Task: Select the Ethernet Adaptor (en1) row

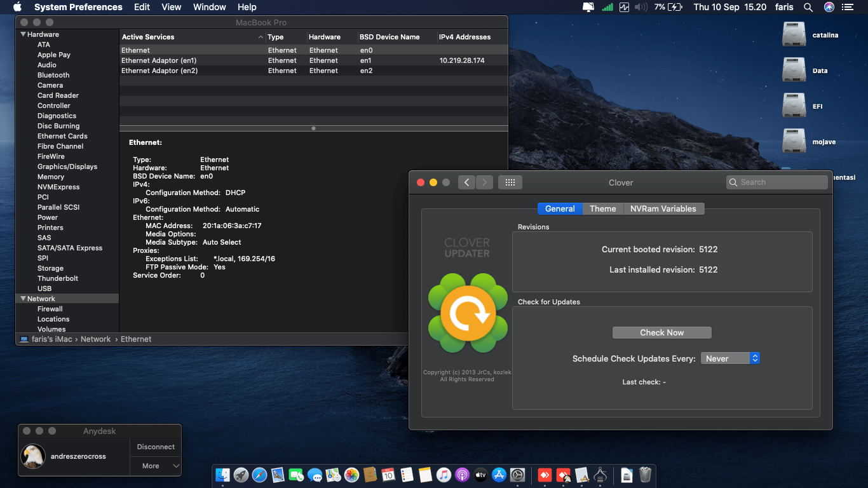Action: click(314, 60)
